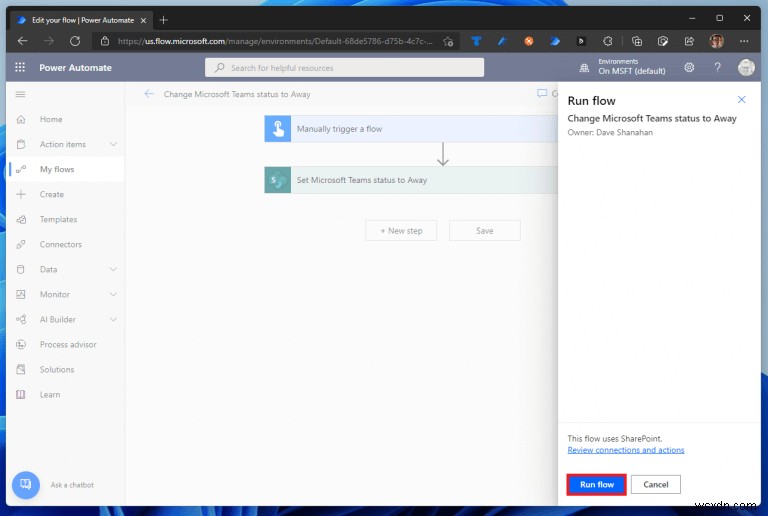Click the browser address bar URL
This screenshot has width=768, height=516.
point(275,41)
